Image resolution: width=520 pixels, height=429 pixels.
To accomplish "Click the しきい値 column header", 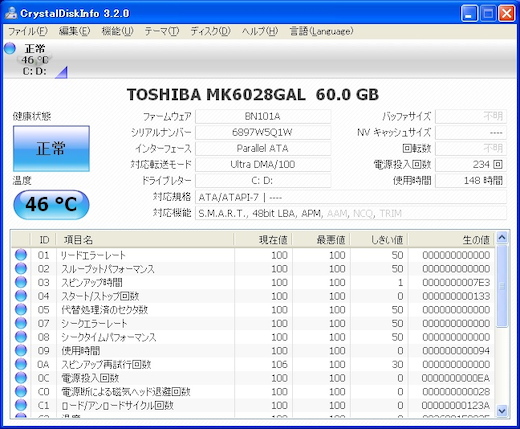I will [x=379, y=240].
